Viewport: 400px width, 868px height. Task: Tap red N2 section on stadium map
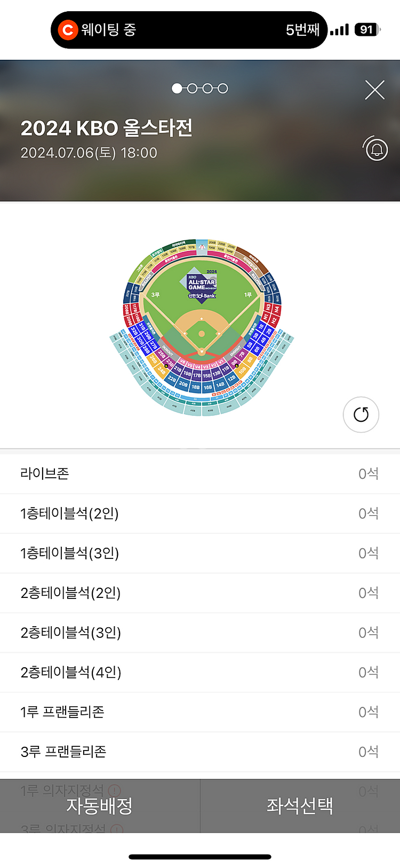pyautogui.click(x=274, y=320)
